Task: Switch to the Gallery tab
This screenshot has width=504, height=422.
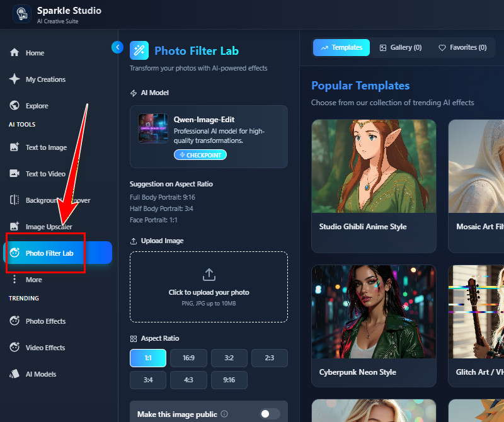Action: pos(400,47)
